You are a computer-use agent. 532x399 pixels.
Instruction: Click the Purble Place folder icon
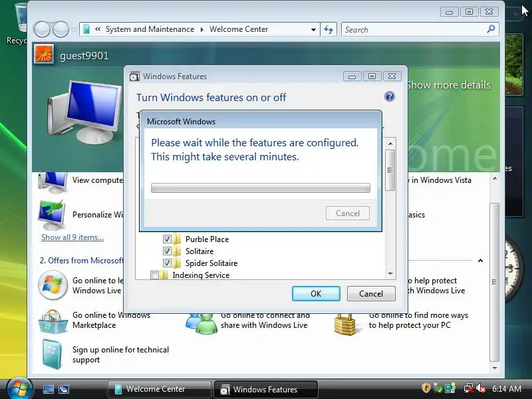pyautogui.click(x=176, y=239)
